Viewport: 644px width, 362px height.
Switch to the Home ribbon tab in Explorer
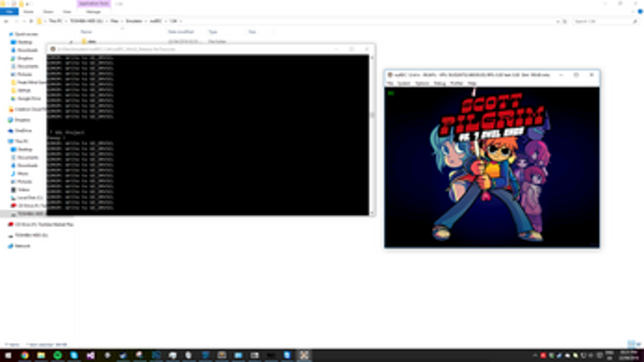tap(29, 12)
